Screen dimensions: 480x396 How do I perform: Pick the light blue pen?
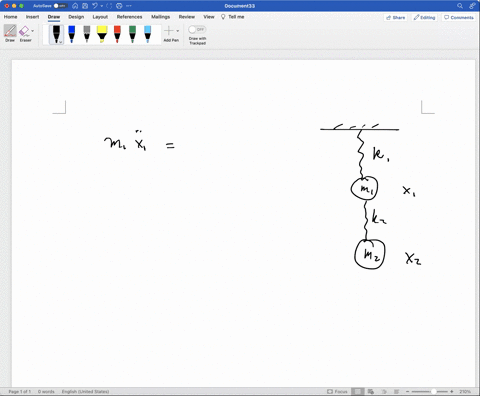(x=147, y=34)
